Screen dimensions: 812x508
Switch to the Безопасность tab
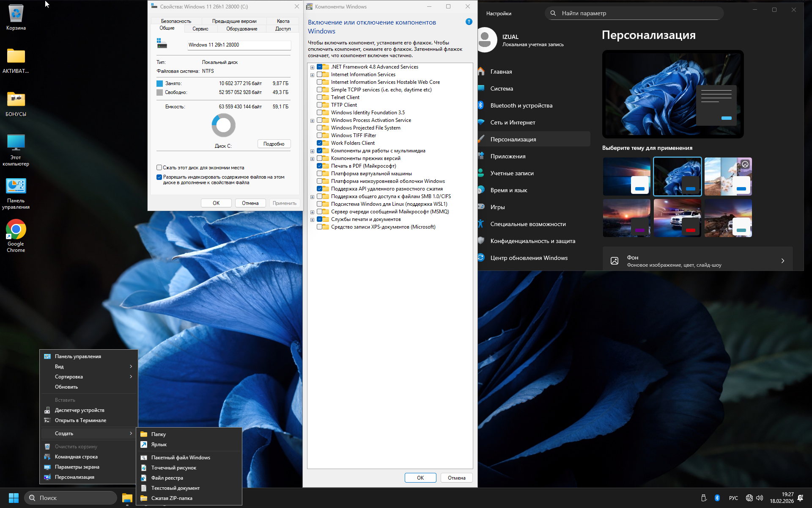coord(176,21)
